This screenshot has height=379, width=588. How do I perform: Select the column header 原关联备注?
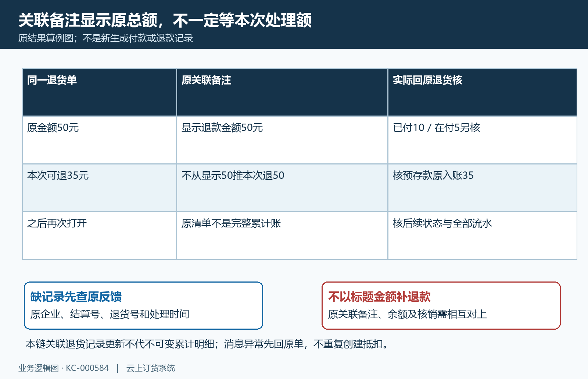[282, 92]
